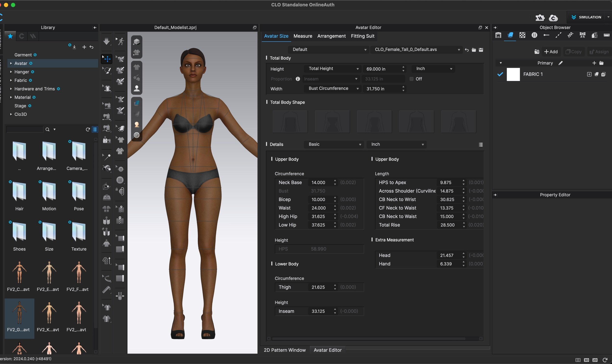Toggle list view in Library browser
The image size is (612, 364).
[x=95, y=129]
